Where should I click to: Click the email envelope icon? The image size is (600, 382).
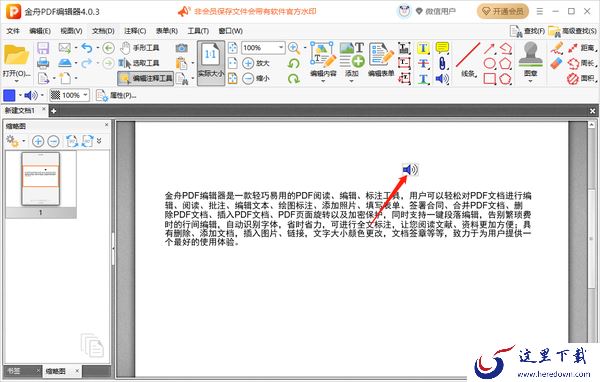[64, 48]
